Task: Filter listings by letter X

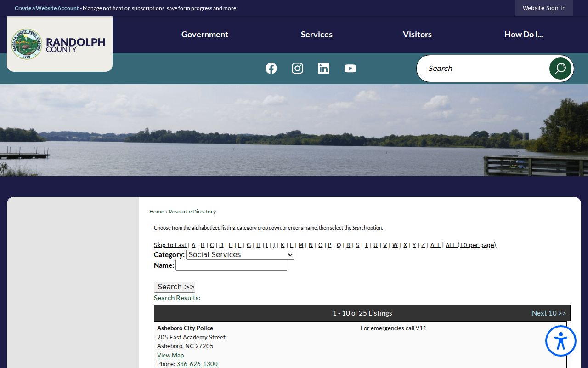Action: click(405, 245)
